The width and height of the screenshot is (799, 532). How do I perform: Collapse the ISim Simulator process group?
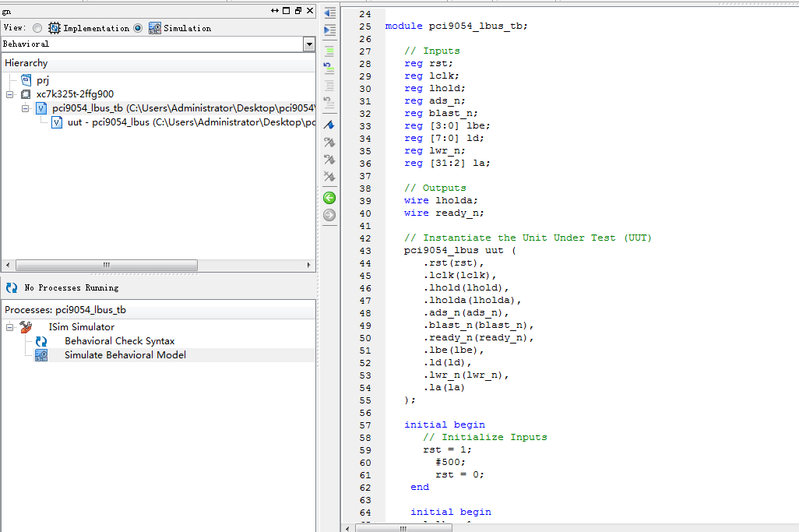point(10,327)
